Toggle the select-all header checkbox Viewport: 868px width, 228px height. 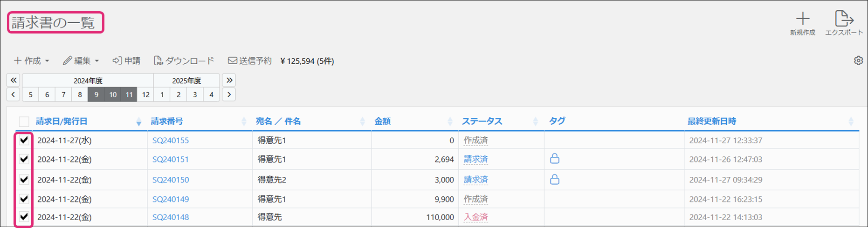tap(24, 121)
